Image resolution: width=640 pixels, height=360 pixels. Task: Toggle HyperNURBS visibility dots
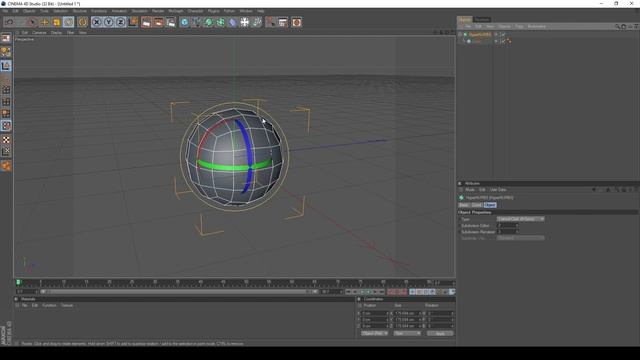(497, 35)
